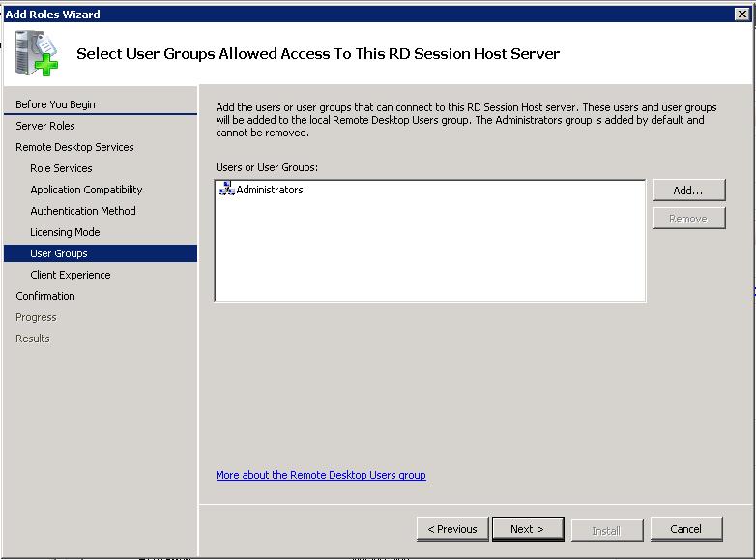Screen dimensions: 756x560
Task: Select Server Roles in the sidebar
Action: click(44, 126)
